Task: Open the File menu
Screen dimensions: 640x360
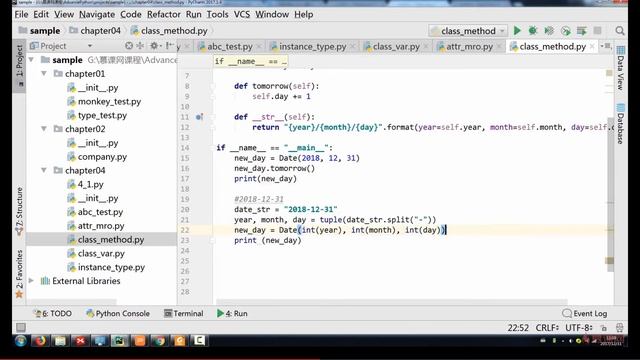Action: pos(21,14)
